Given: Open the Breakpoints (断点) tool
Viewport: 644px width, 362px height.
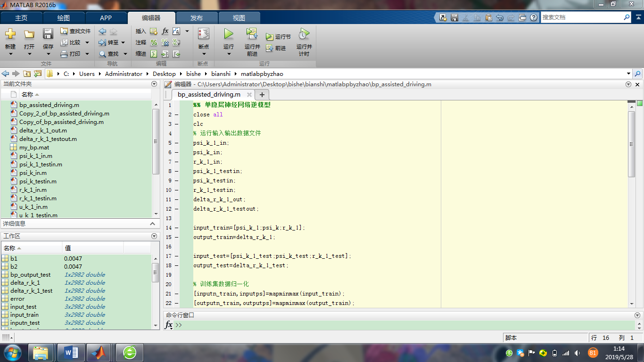Looking at the screenshot, I should [204, 34].
